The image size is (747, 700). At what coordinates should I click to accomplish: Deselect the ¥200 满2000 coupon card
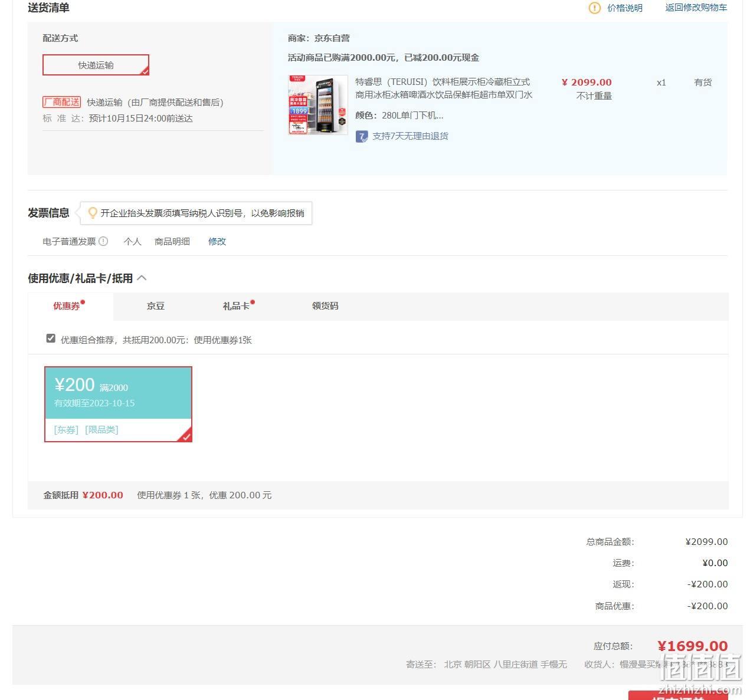pyautogui.click(x=118, y=404)
